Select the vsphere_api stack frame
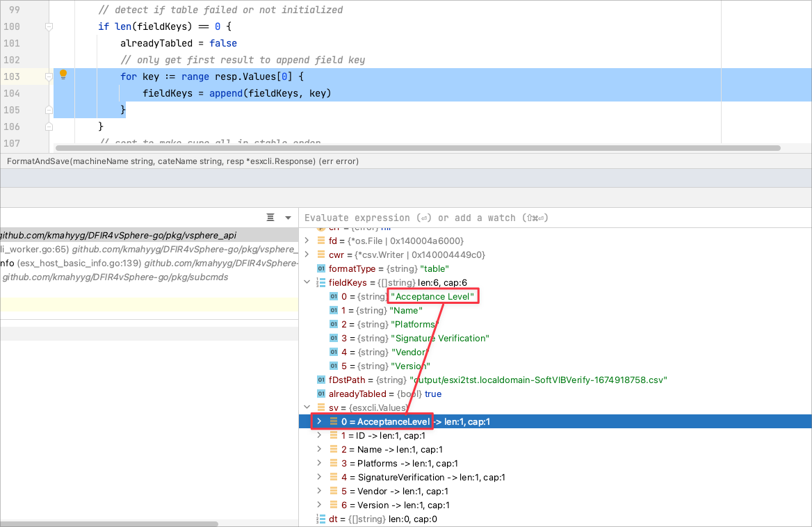 (149, 235)
